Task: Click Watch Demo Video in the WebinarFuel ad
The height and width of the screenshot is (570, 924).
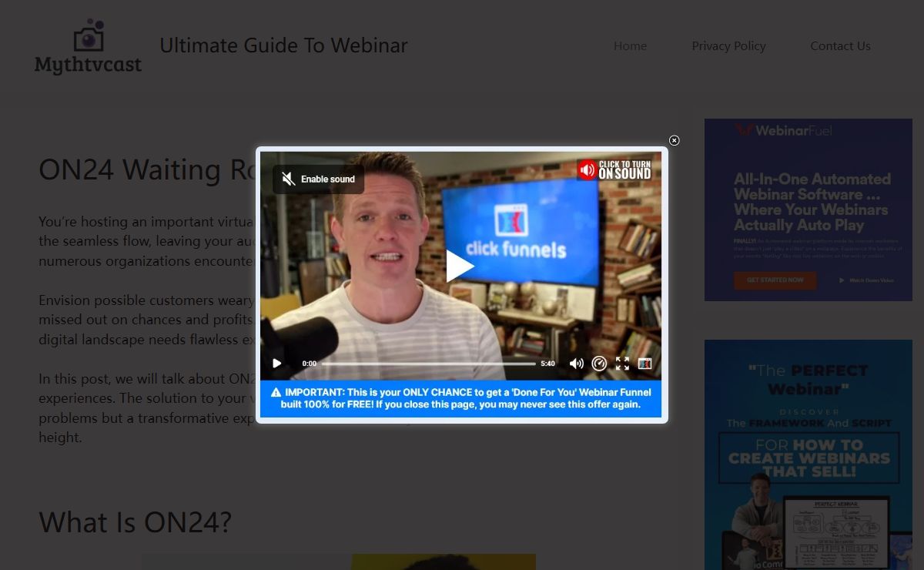Action: tap(867, 280)
